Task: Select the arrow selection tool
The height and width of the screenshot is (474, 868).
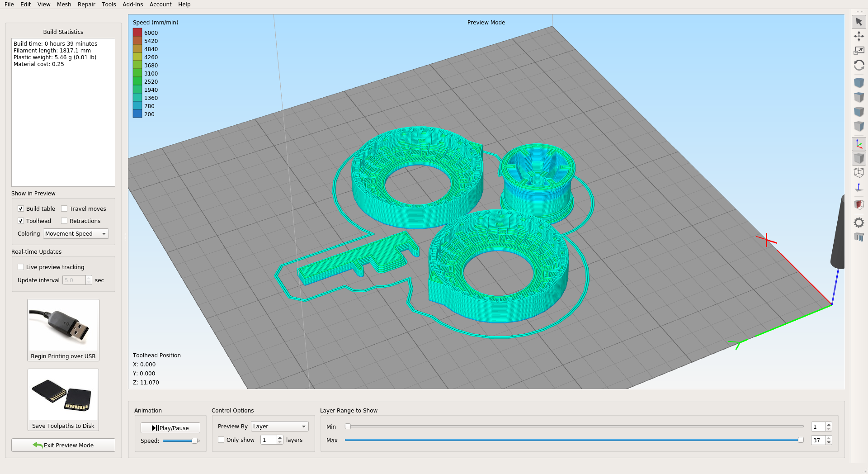Action: tap(859, 22)
